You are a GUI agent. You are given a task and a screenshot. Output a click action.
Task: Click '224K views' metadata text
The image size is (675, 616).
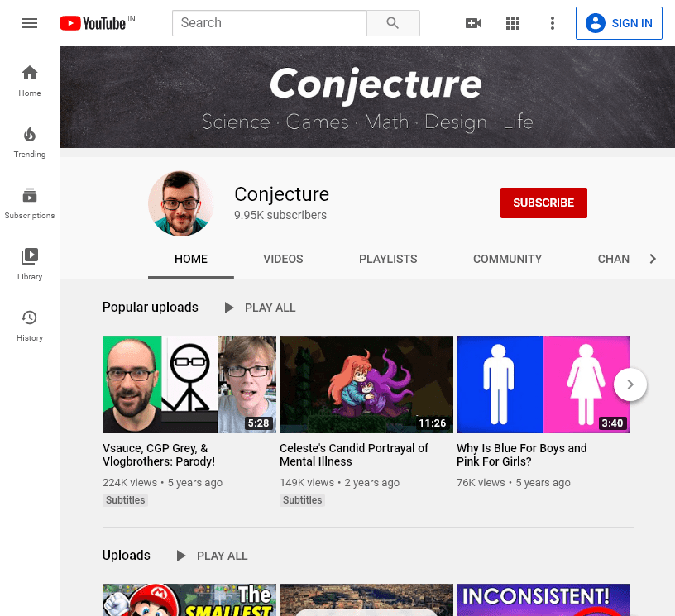pyautogui.click(x=130, y=483)
